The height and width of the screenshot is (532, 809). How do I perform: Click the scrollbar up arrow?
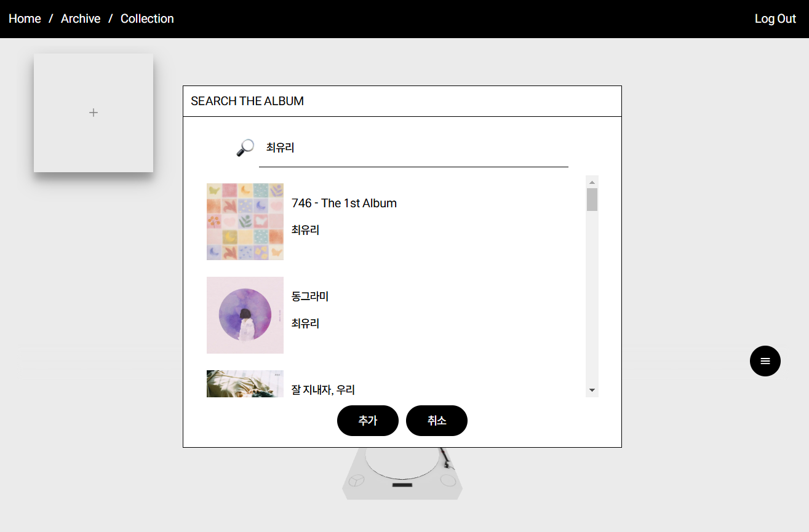(x=592, y=182)
